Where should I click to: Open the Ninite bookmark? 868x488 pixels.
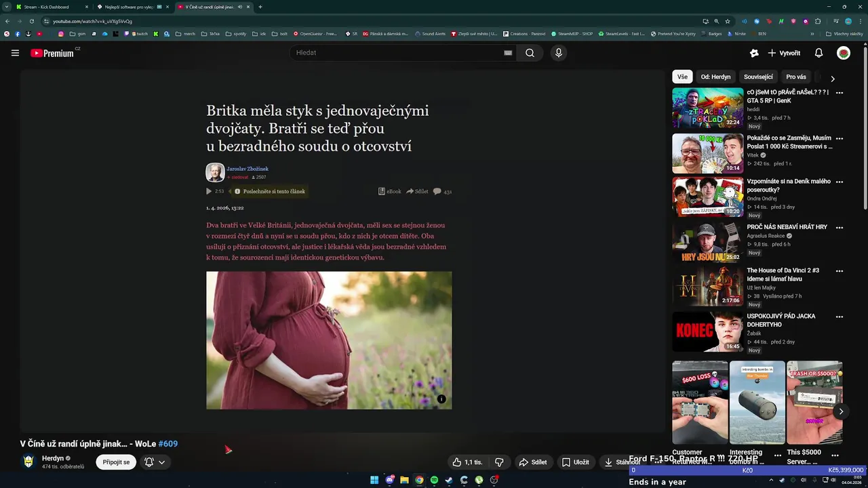coord(737,33)
